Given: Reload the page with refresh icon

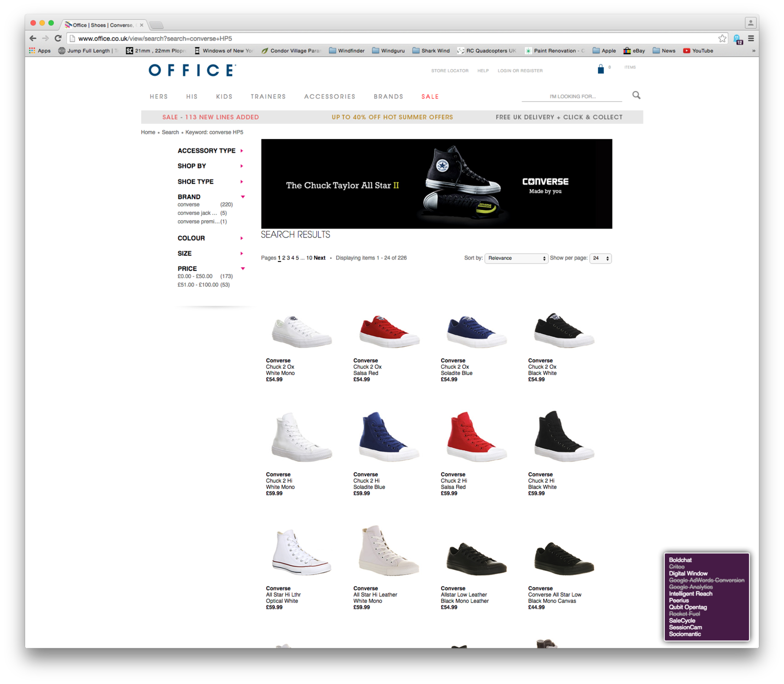Looking at the screenshot, I should (x=58, y=38).
